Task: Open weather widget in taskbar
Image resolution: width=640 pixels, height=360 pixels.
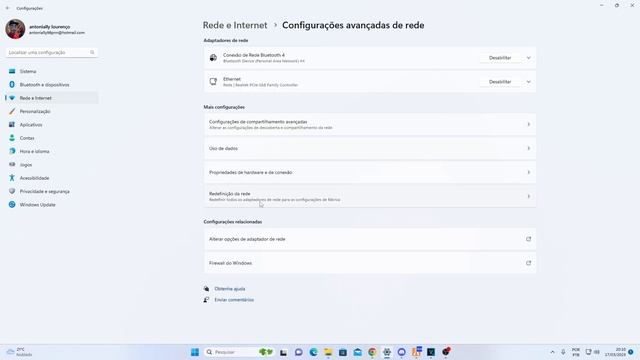Action: (x=20, y=352)
